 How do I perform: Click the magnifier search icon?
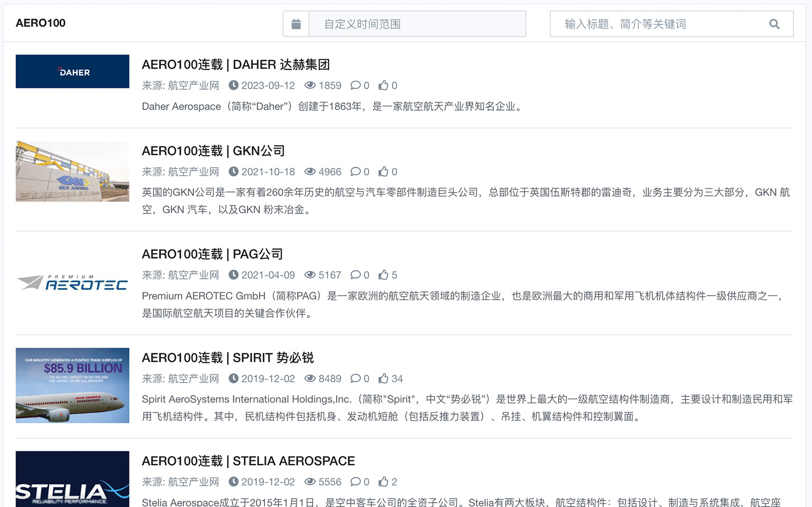point(774,24)
